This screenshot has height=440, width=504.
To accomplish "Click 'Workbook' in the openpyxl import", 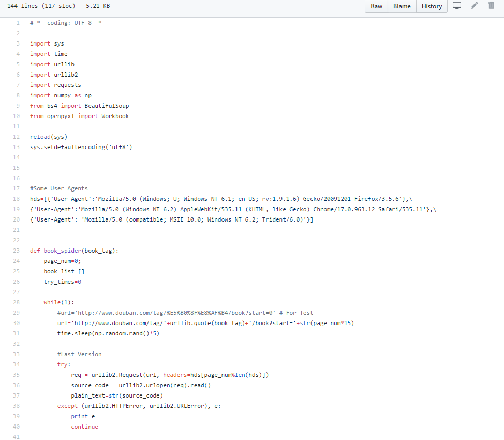I will coord(115,116).
